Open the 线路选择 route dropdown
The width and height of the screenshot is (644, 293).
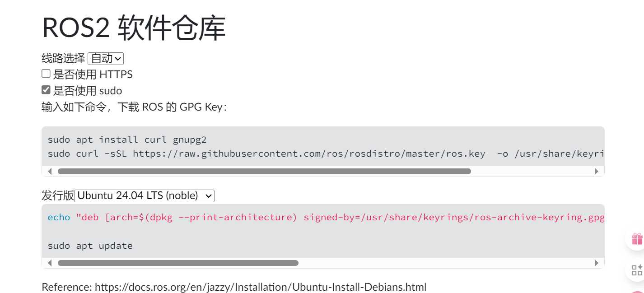[105, 58]
